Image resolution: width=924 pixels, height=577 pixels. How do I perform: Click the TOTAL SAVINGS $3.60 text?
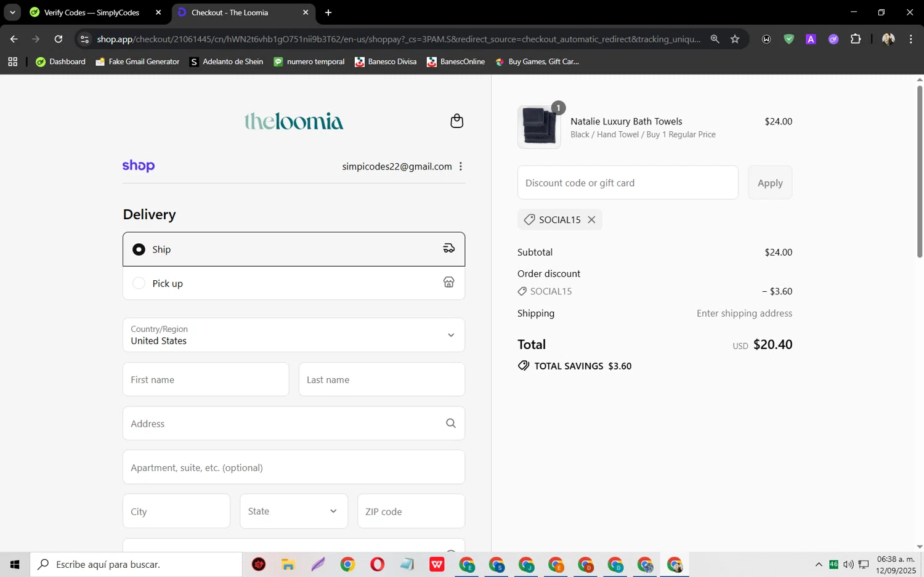coord(583,366)
